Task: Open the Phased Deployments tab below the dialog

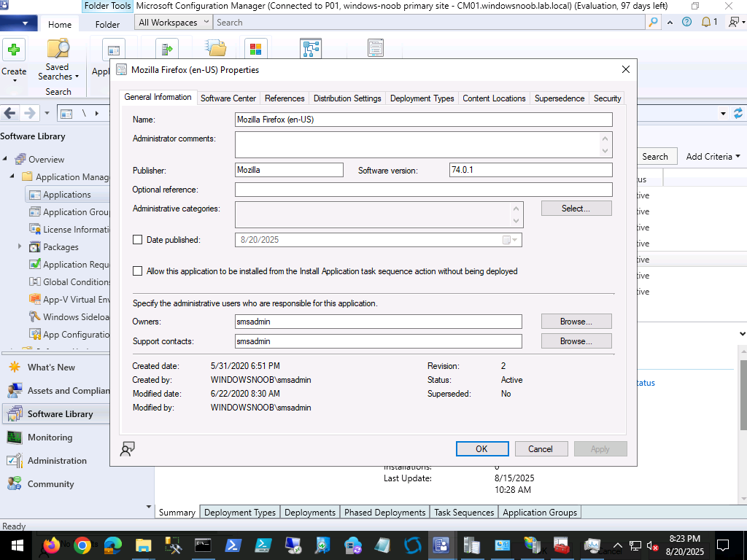Action: [x=384, y=512]
